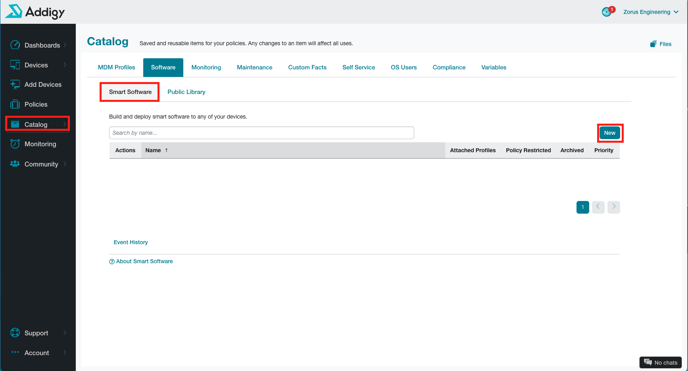Expand the Dashboards submenu chevron

pyautogui.click(x=65, y=45)
